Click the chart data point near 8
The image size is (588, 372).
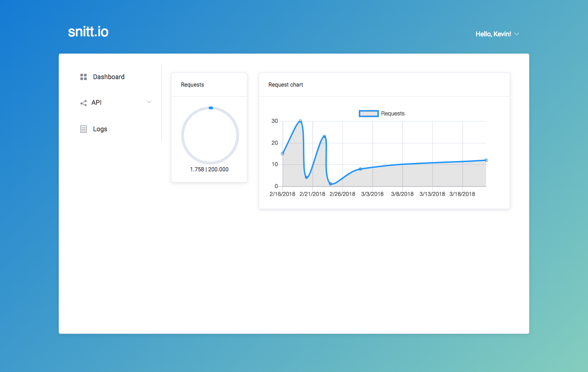(x=360, y=169)
